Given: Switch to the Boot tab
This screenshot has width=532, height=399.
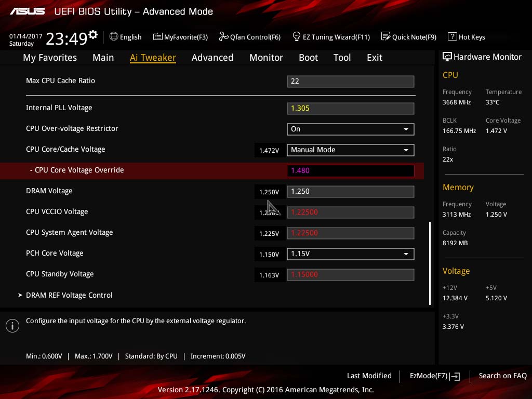Looking at the screenshot, I should click(309, 58).
